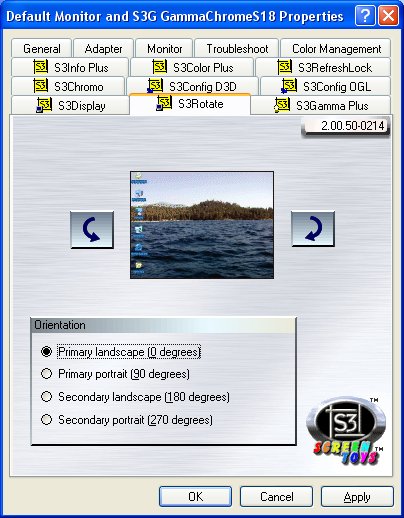The image size is (404, 518).
Task: Click the rotate counterclockwise arrow button
Action: click(92, 230)
